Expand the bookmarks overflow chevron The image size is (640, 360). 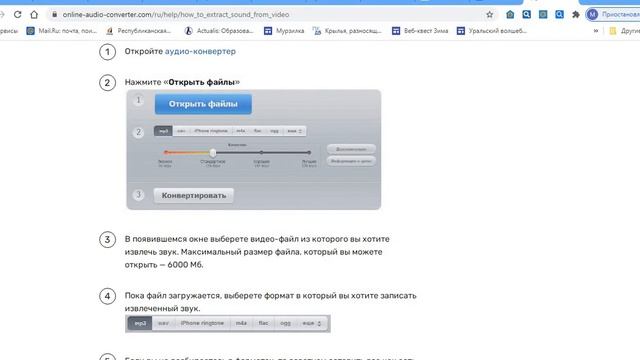tap(596, 31)
